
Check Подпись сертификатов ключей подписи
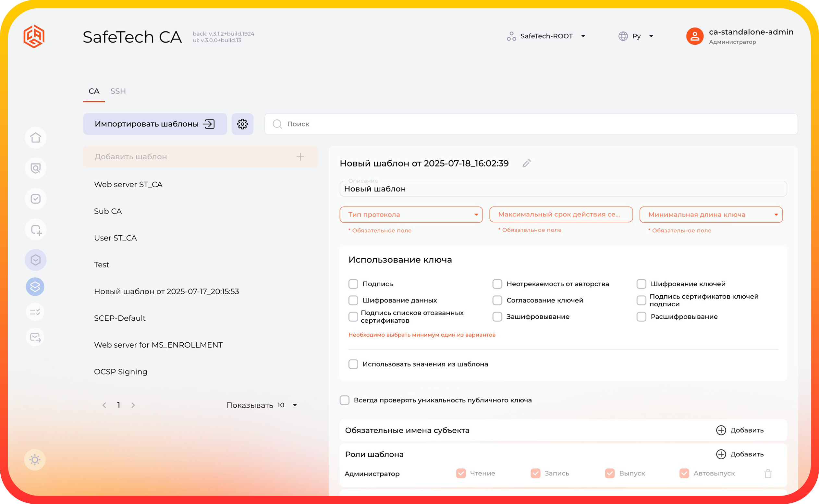[642, 300]
